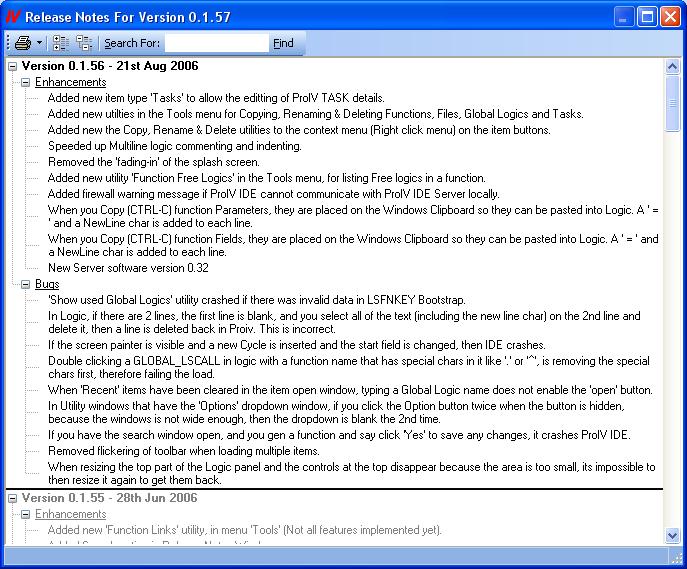Screen dimensions: 687x569
Task: Select 'New Server software version 0.32' entry
Action: (x=128, y=268)
